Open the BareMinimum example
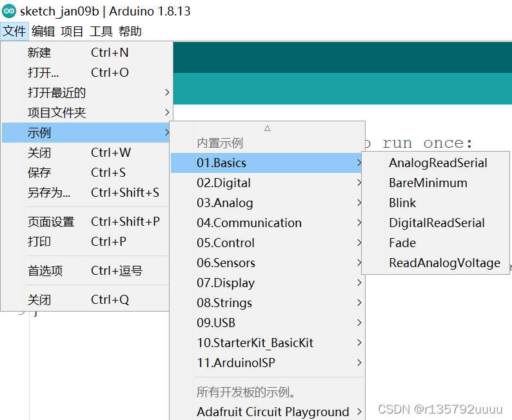 tap(436, 183)
